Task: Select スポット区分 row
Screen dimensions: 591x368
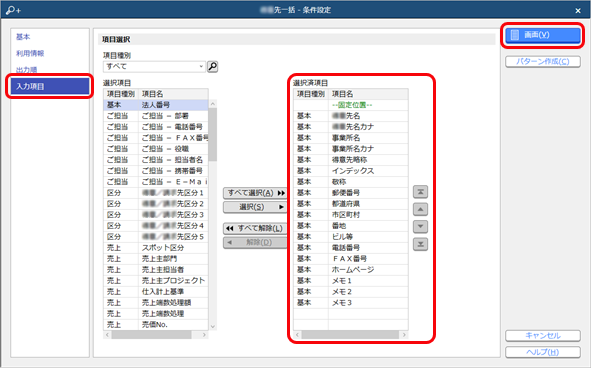Action: (x=156, y=248)
